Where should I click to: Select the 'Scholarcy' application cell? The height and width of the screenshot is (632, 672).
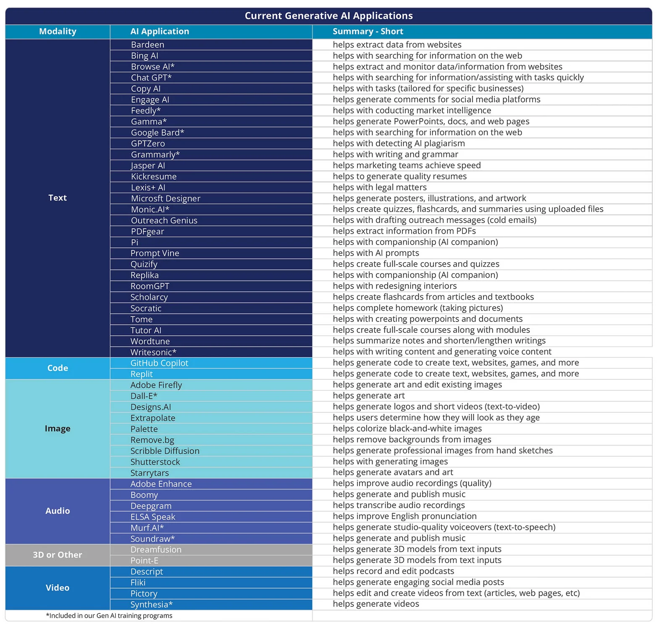211,297
